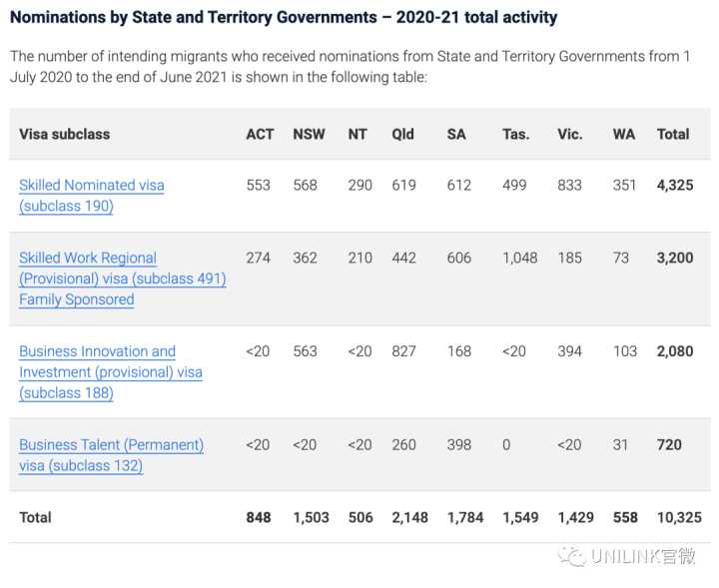719x588 pixels.
Task: Click the Visa subclass column header
Action: click(x=65, y=135)
